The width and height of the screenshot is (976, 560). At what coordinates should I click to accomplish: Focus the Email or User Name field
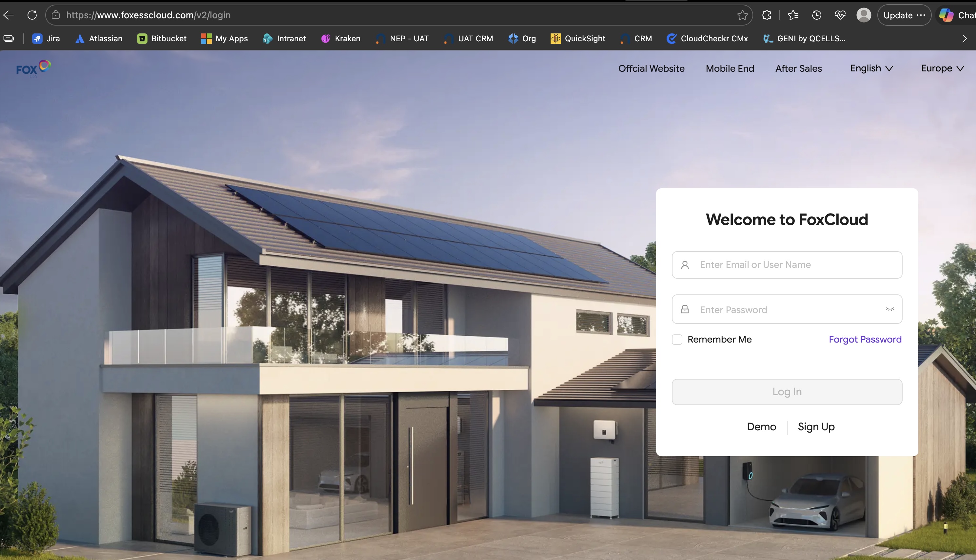(793, 265)
